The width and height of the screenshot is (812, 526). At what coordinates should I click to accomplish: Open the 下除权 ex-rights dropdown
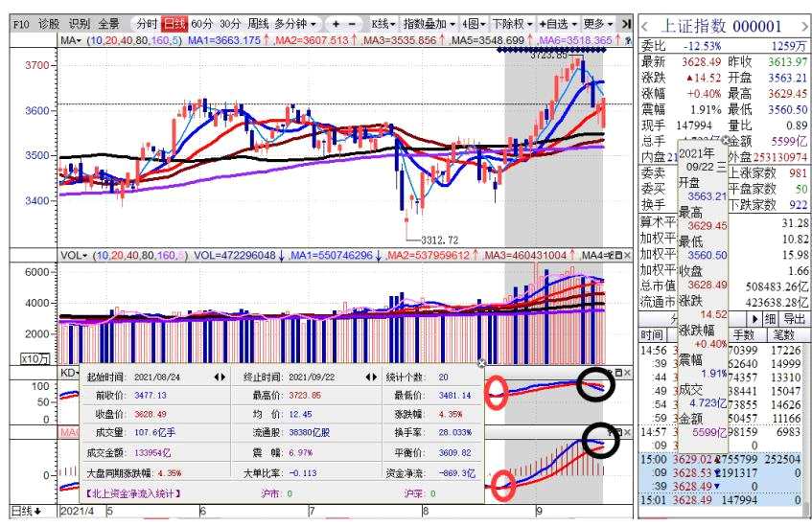tap(512, 24)
